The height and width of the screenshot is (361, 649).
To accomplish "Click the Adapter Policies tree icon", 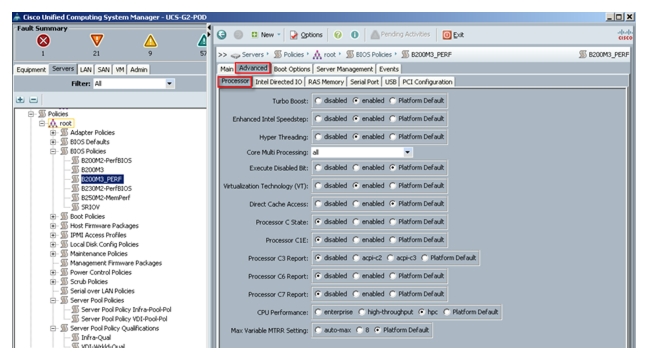I will (x=64, y=132).
